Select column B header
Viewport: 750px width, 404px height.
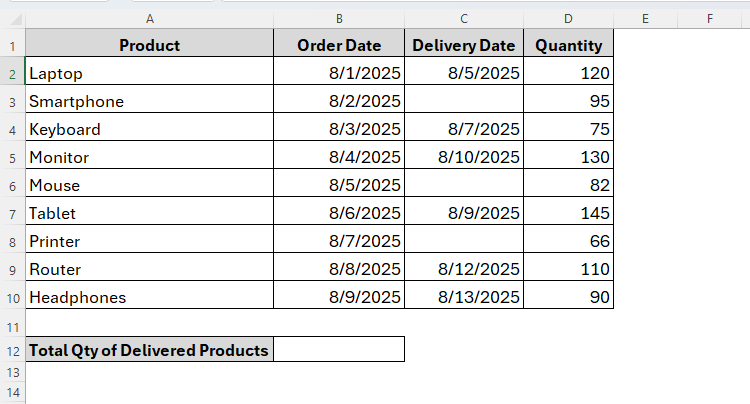point(339,18)
